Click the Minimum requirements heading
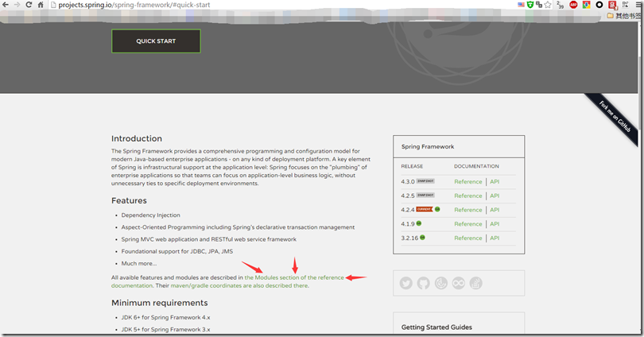 click(x=159, y=303)
